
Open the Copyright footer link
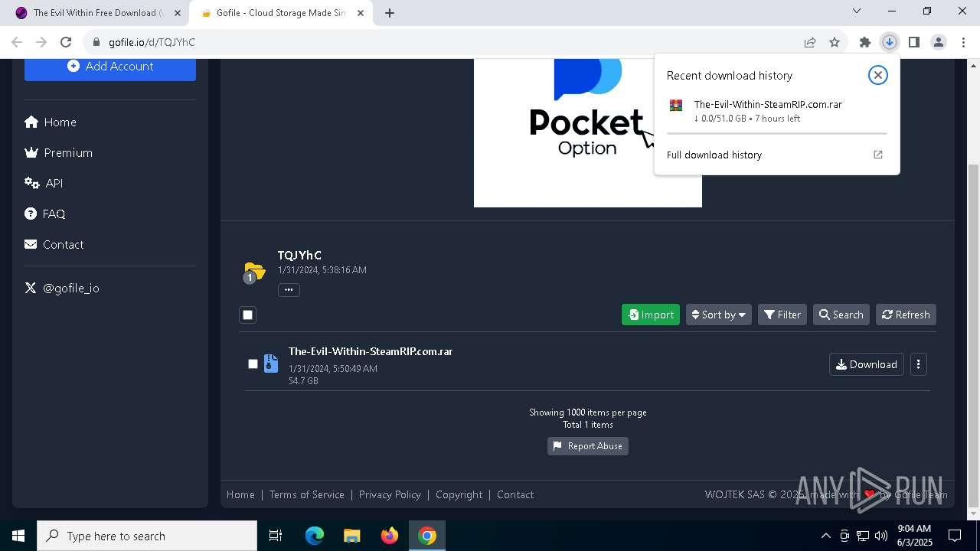tap(459, 495)
